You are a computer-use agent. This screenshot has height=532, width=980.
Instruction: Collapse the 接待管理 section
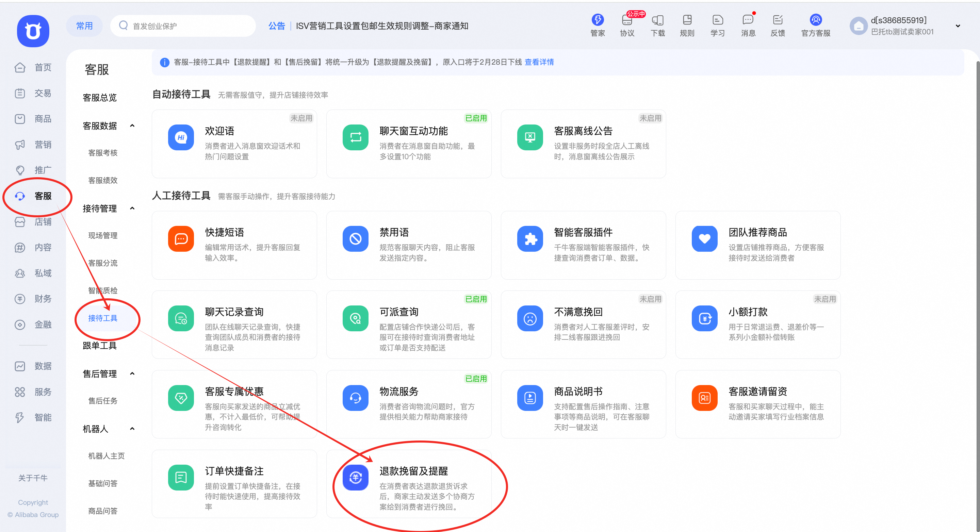132,209
